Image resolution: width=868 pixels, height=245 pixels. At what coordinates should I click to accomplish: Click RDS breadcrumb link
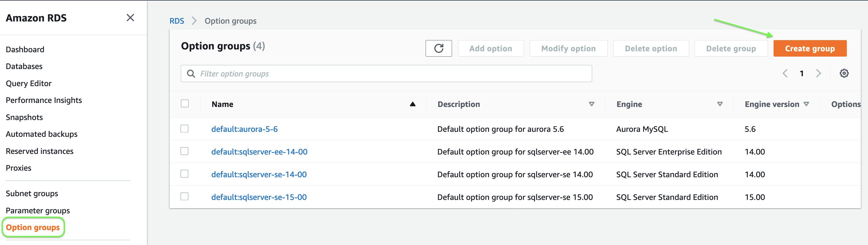point(176,21)
